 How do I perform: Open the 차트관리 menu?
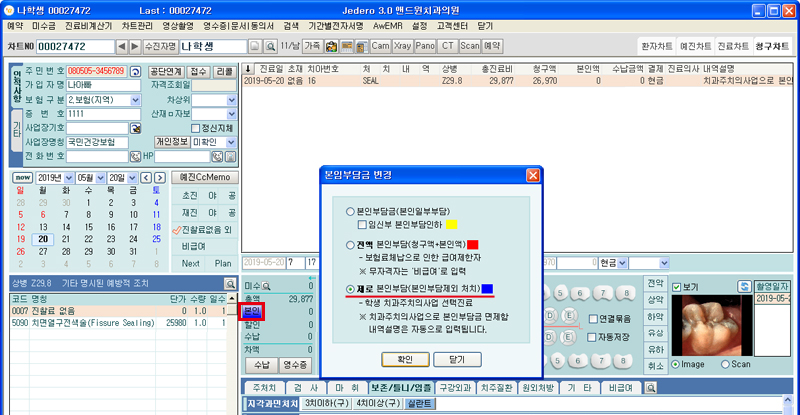[137, 24]
